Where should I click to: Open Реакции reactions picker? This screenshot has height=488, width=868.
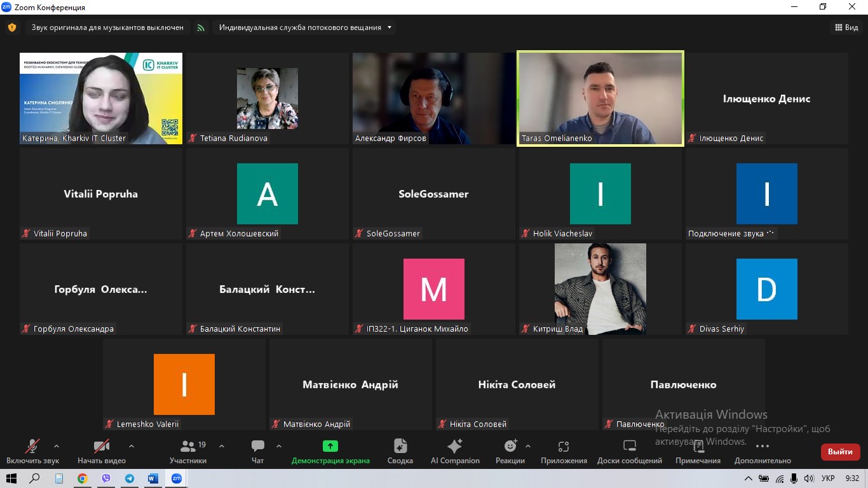510,452
